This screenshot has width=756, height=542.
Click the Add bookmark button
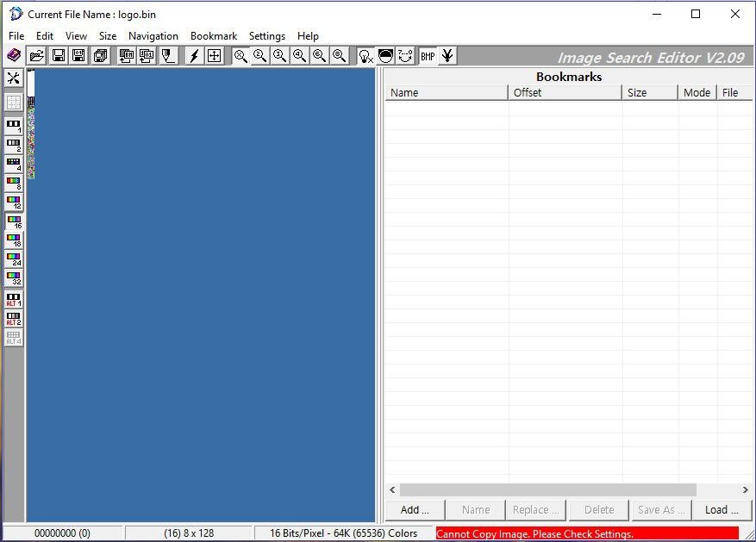[415, 510]
